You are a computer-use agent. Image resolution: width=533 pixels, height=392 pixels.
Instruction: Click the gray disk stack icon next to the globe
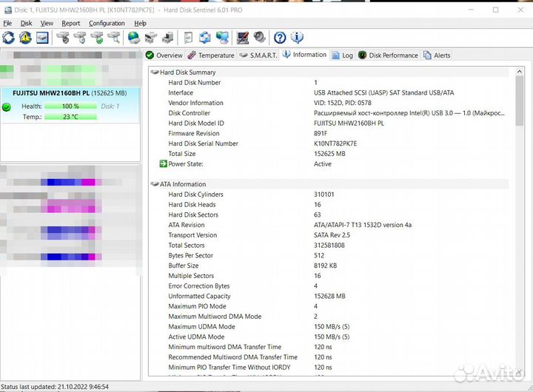[151, 38]
